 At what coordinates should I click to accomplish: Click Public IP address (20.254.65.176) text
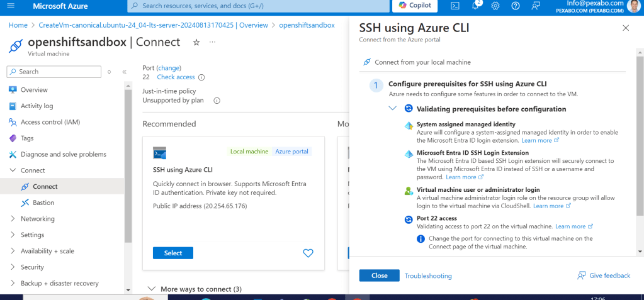(x=200, y=206)
